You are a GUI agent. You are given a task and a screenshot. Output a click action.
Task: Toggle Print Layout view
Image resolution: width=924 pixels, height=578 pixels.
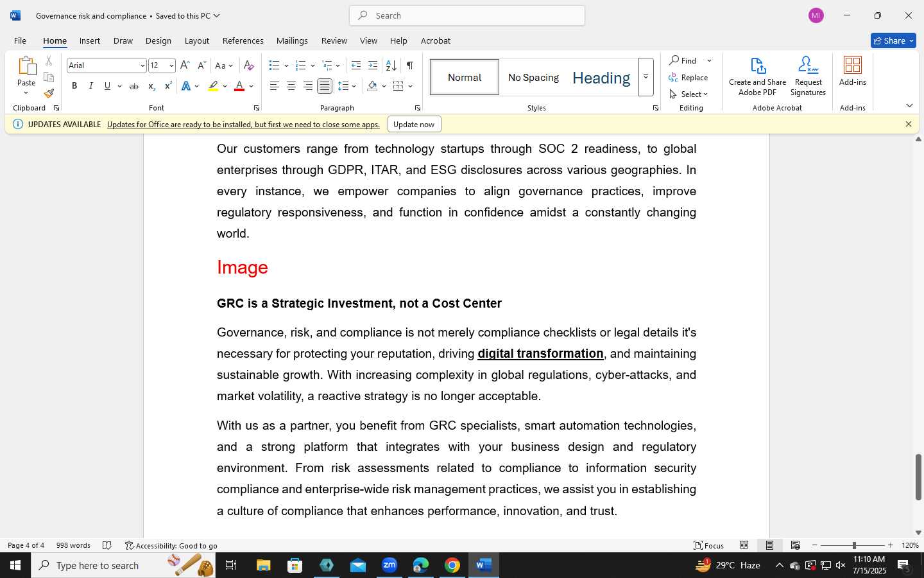[769, 545]
